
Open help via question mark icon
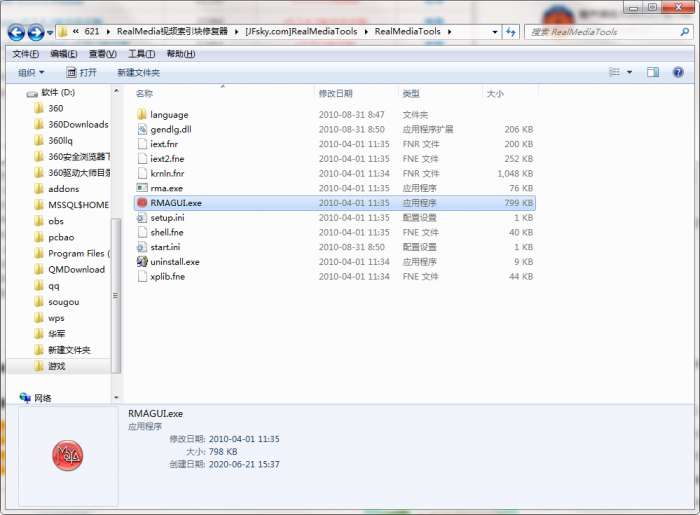[x=678, y=72]
